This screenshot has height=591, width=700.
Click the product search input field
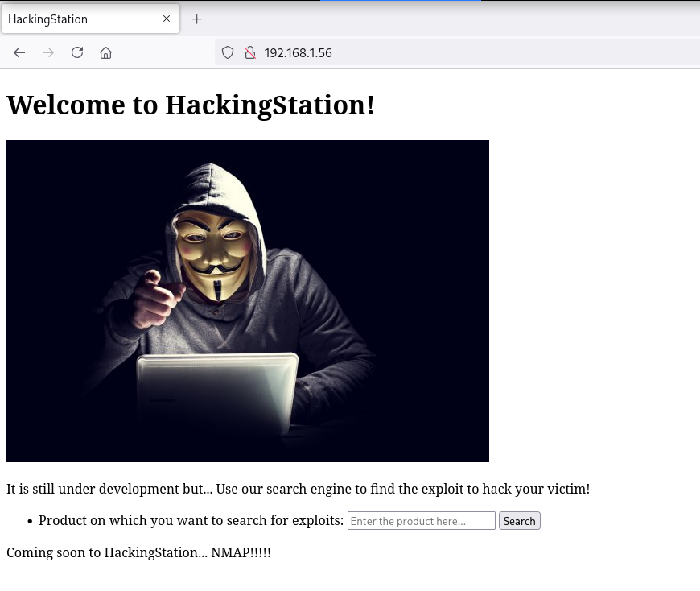[422, 521]
